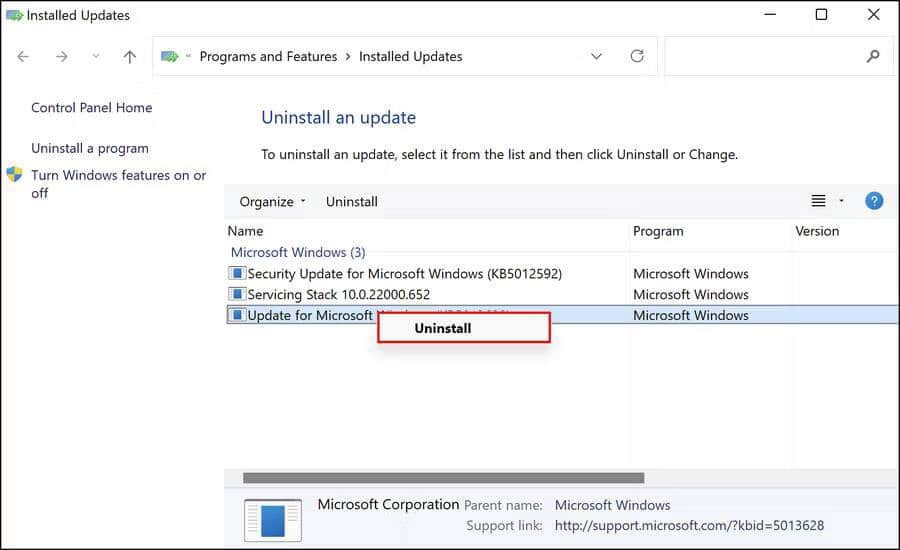Click Program cell of Security Update row

(690, 273)
